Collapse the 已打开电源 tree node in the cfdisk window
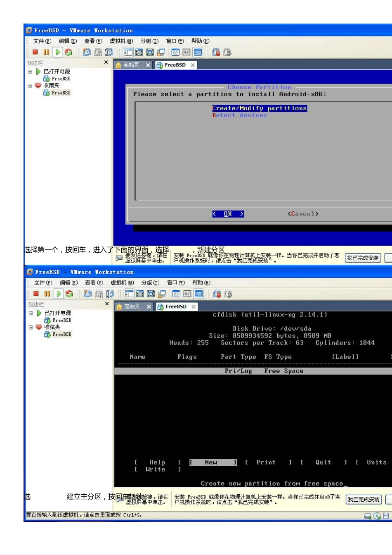The image size is (392, 555). pyautogui.click(x=31, y=313)
